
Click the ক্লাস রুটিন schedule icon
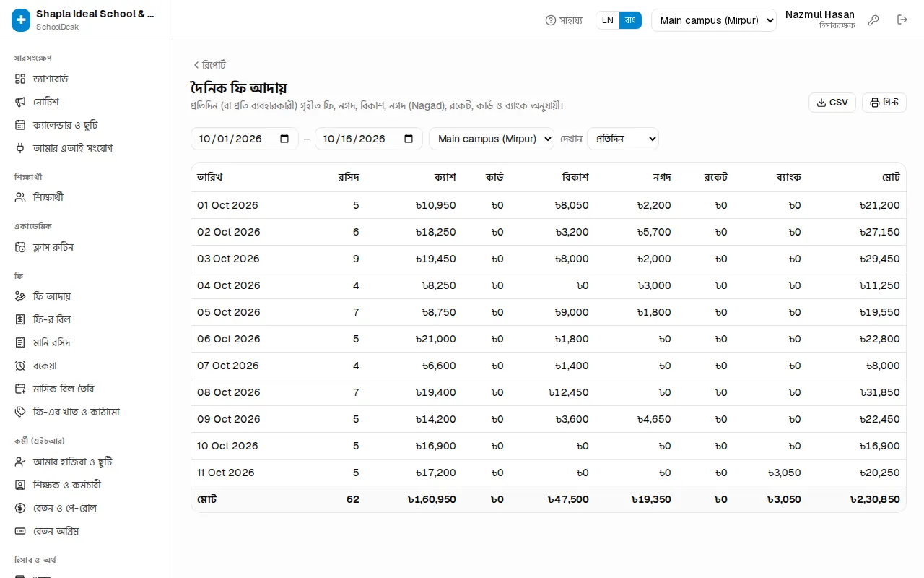[x=20, y=247]
